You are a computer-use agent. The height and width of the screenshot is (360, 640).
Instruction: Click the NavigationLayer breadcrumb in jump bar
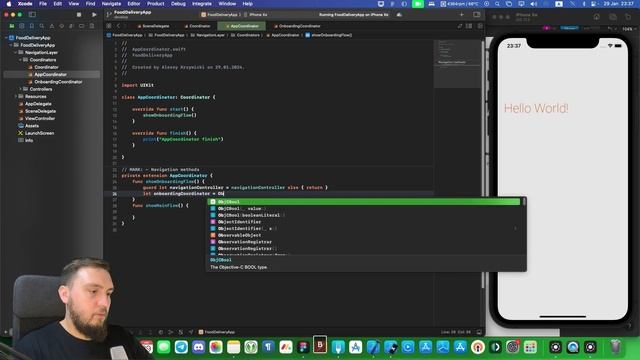tap(210, 35)
